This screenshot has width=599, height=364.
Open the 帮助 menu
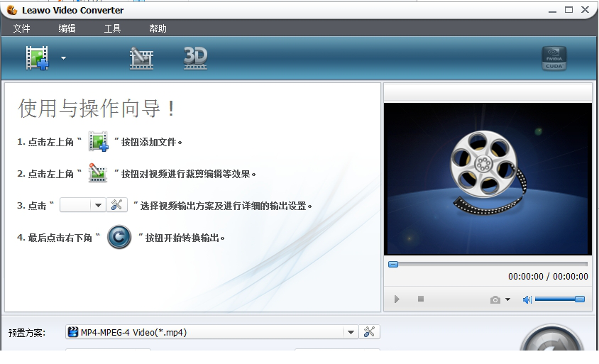tap(158, 28)
